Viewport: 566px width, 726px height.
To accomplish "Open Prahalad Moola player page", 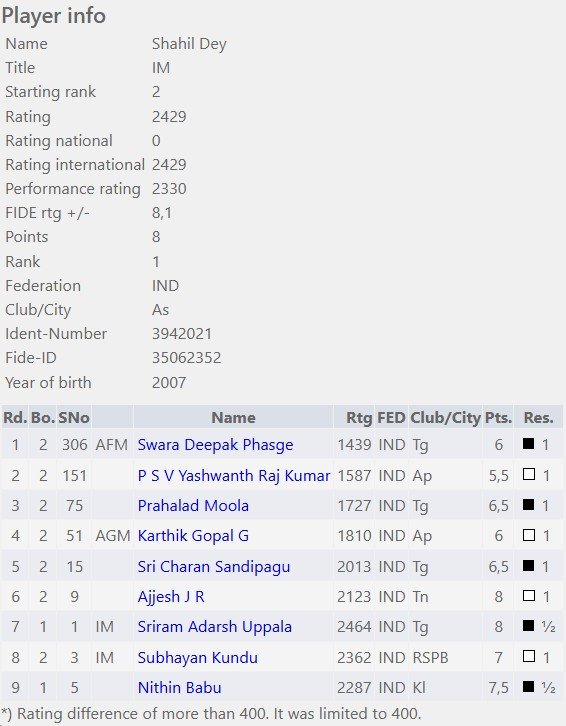I will (x=193, y=506).
